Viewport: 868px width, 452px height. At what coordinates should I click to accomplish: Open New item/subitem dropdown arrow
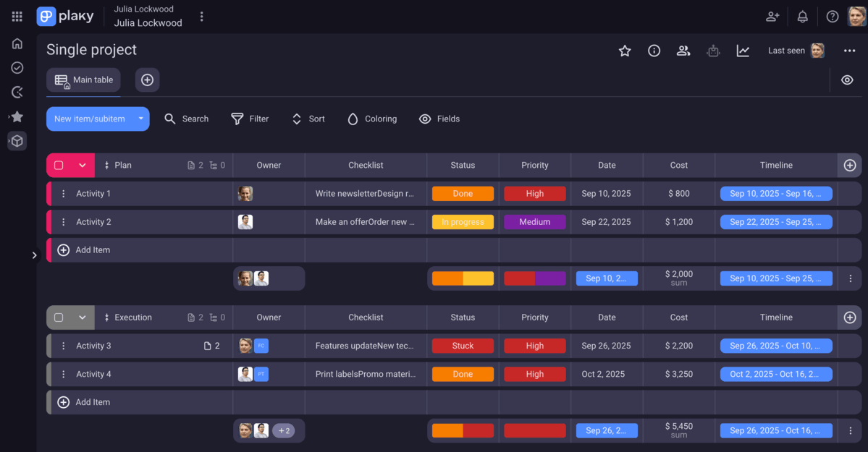(140, 119)
